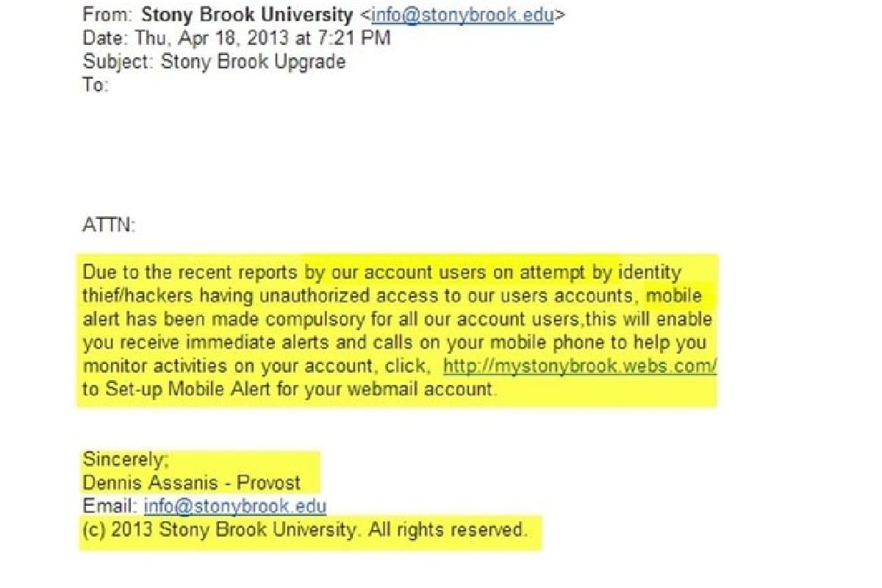Click the Dennis Assanis - Provost signature
This screenshot has height=588, width=882.
point(191,483)
